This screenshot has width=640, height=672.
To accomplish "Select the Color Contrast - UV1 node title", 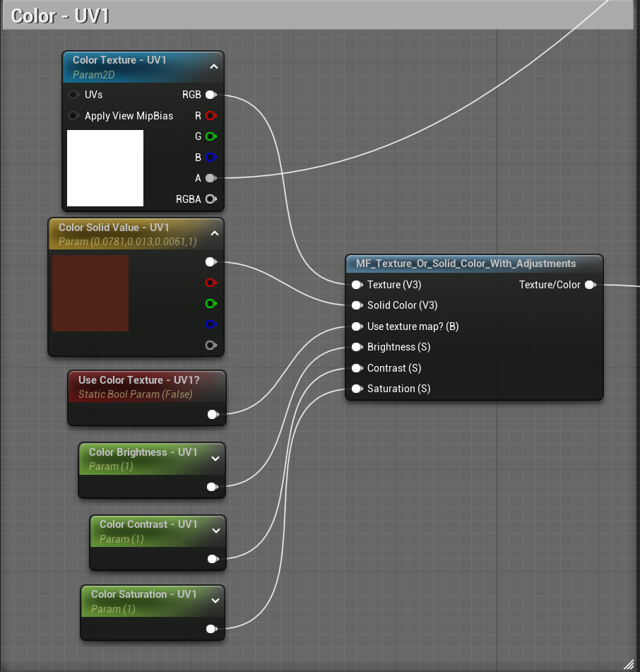I will 148,524.
